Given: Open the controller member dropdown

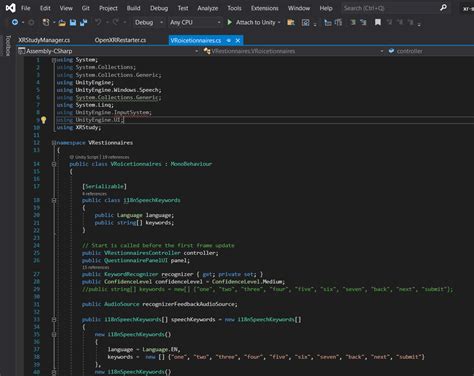Looking at the screenshot, I should point(431,51).
